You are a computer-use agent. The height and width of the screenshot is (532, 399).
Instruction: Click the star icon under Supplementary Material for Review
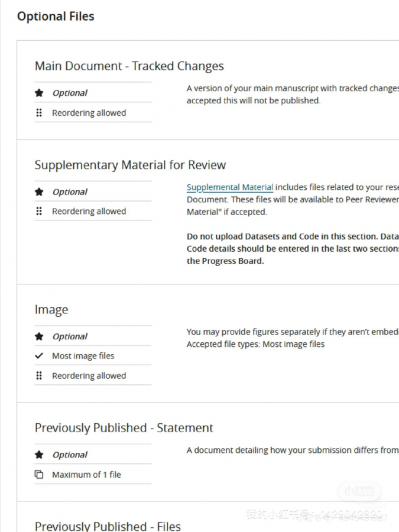(39, 192)
